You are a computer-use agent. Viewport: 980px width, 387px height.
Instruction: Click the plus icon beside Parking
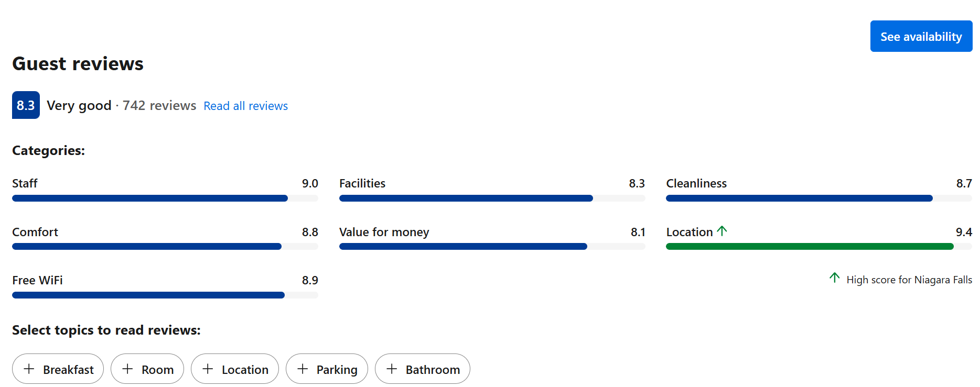point(303,369)
